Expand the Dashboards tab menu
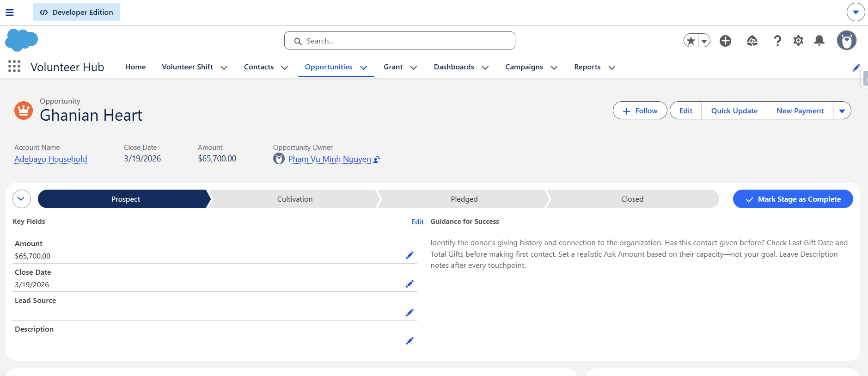868x376 pixels. [x=485, y=68]
